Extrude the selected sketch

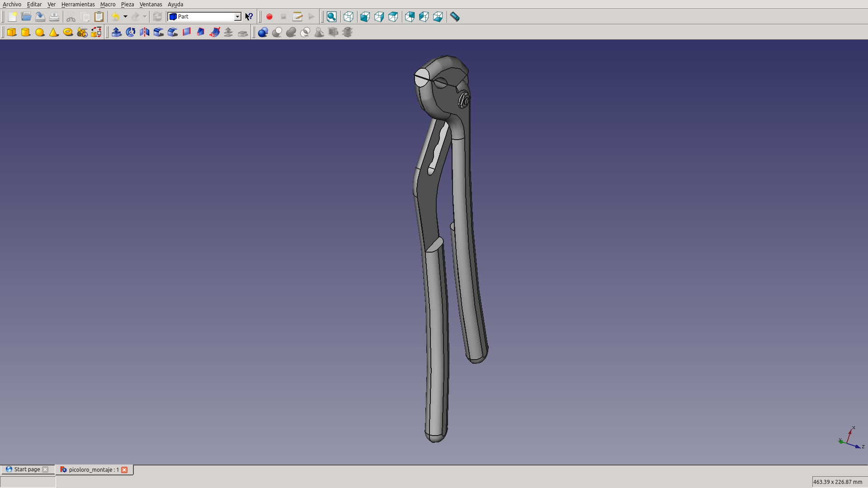click(x=116, y=32)
